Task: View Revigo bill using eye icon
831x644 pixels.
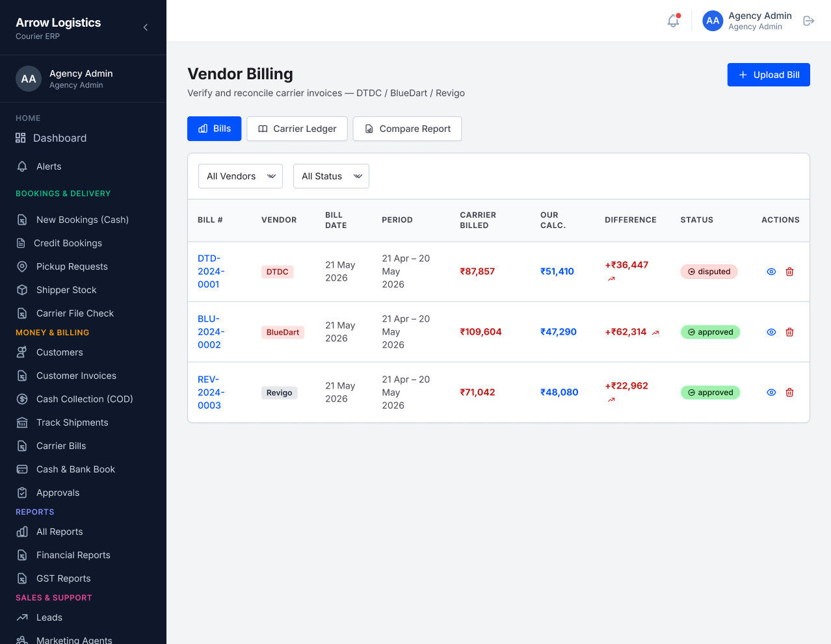Action: tap(771, 393)
